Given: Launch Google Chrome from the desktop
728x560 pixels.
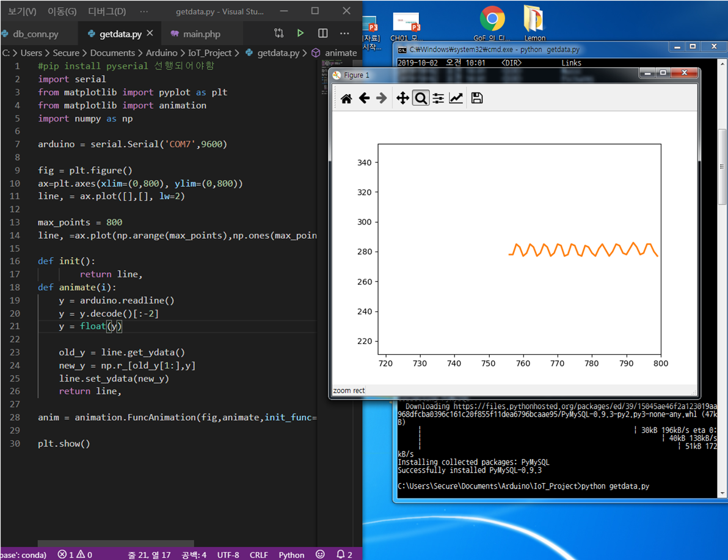Looking at the screenshot, I should pyautogui.click(x=492, y=18).
